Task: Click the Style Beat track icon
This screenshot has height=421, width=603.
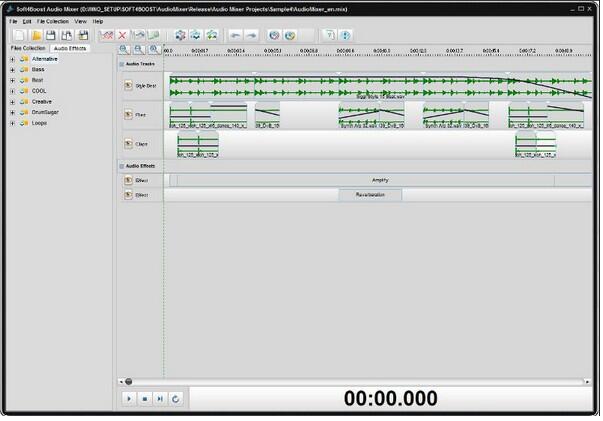Action: (x=128, y=85)
